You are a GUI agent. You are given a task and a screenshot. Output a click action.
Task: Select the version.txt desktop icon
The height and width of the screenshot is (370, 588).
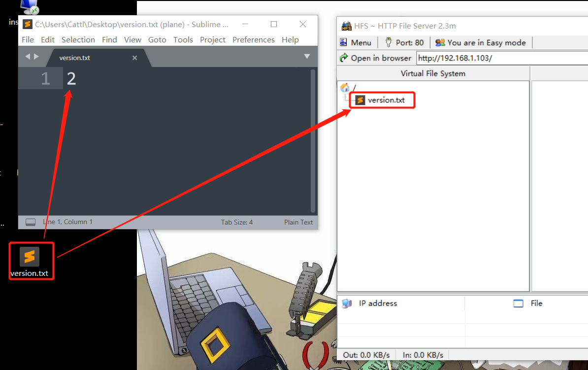[29, 262]
